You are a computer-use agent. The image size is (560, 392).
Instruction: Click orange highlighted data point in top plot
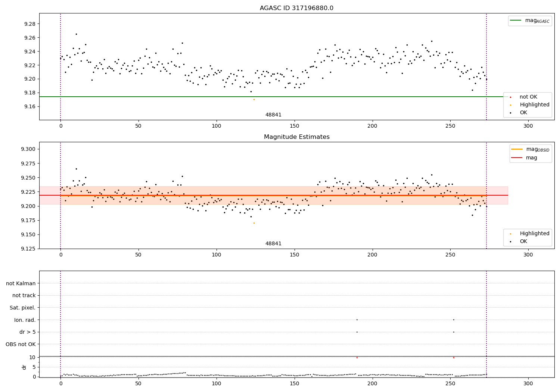click(x=254, y=99)
